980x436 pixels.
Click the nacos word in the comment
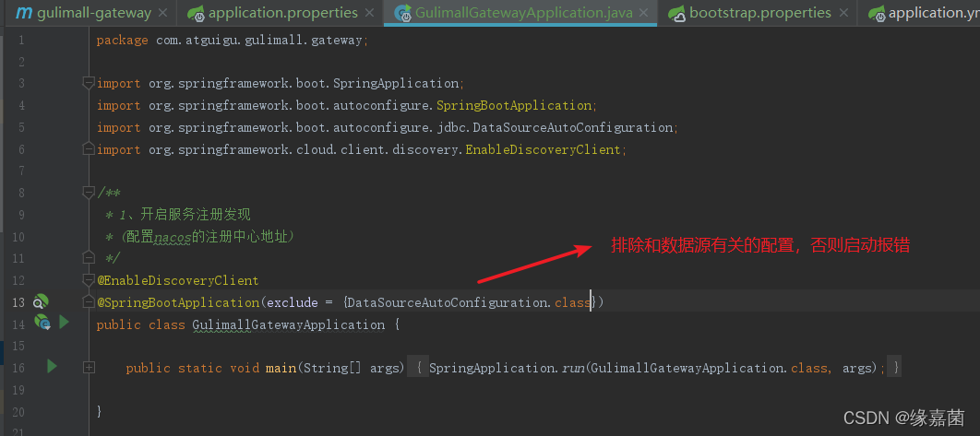pos(172,237)
